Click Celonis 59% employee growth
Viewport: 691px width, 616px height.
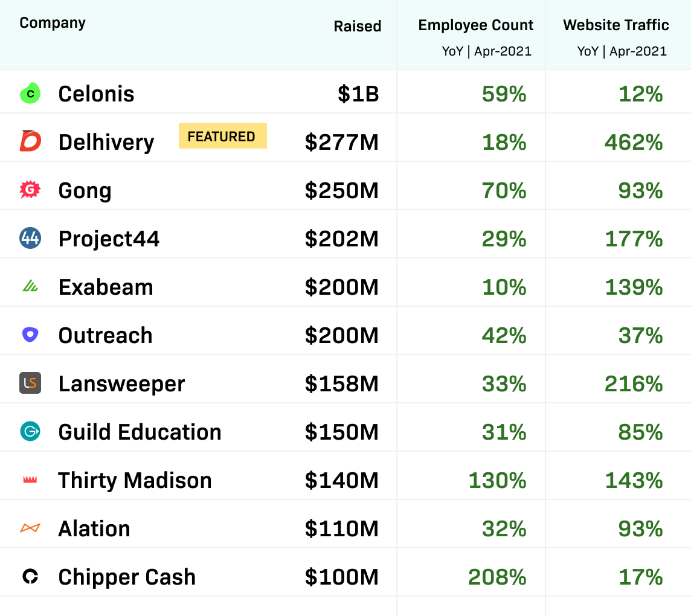point(504,94)
